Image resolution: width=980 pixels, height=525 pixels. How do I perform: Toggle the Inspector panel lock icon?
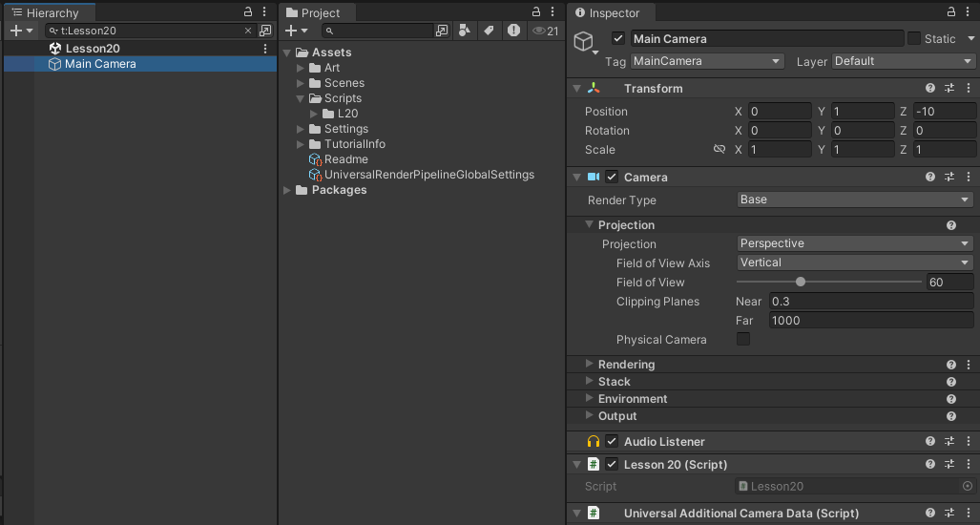(x=951, y=12)
